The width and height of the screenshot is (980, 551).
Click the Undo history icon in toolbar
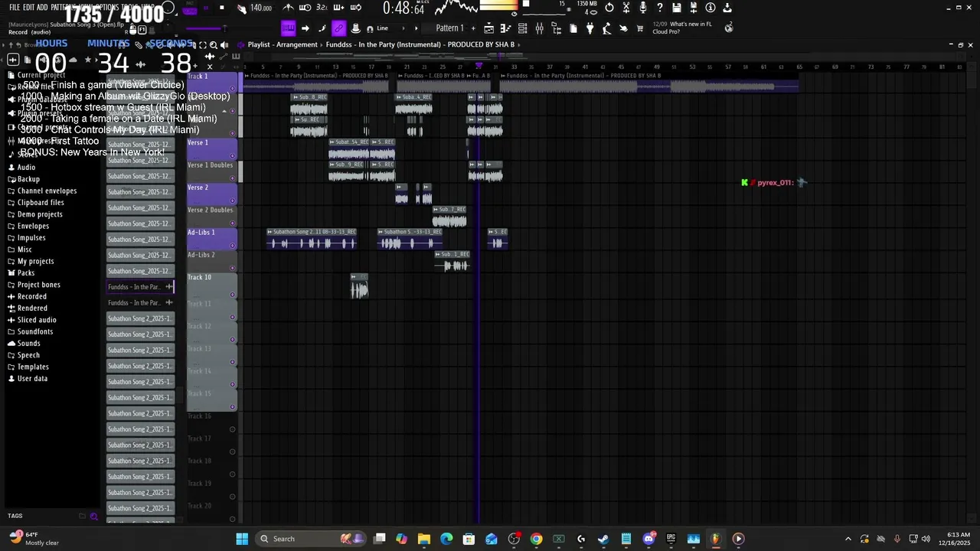pyautogui.click(x=609, y=8)
